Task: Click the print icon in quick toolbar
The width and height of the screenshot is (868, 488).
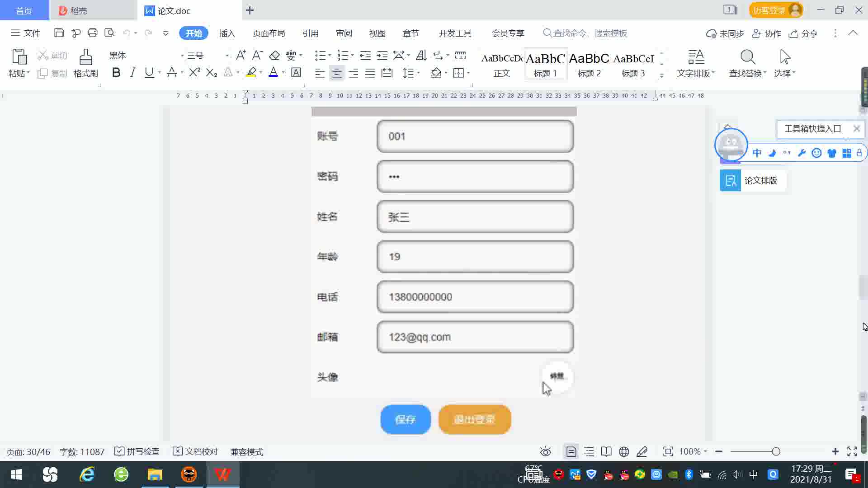Action: [x=93, y=33]
